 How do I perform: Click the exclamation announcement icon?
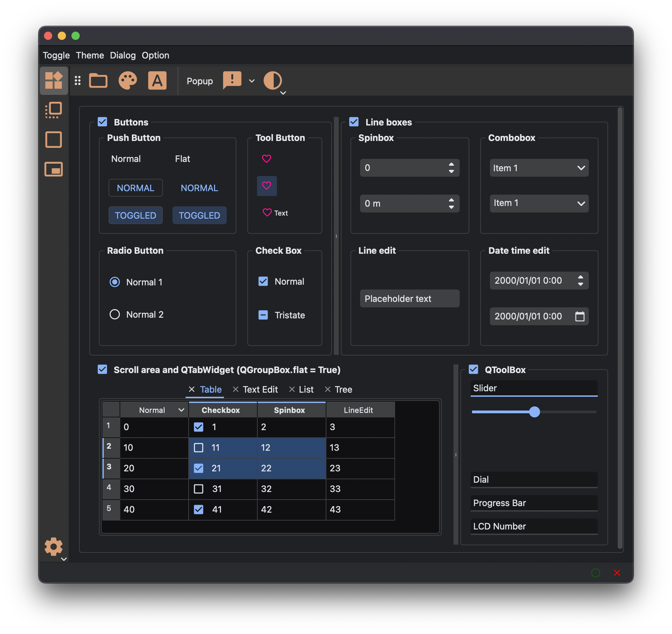click(232, 80)
